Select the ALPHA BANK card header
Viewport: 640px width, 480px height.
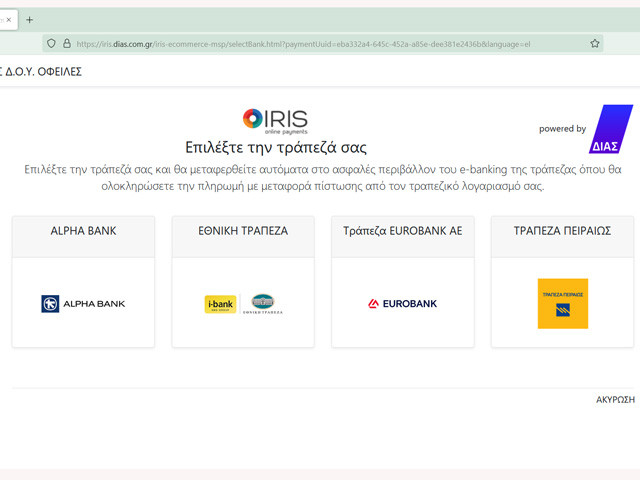coord(83,231)
